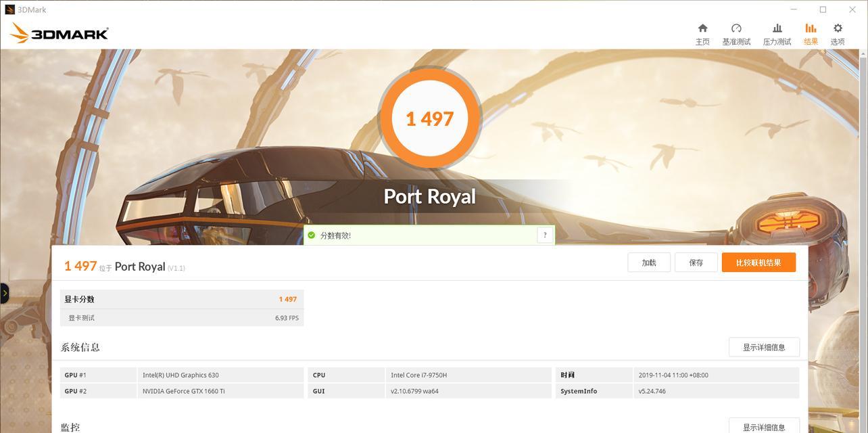Image resolution: width=868 pixels, height=433 pixels.
Task: Click the Port Royal title banner
Action: point(430,196)
